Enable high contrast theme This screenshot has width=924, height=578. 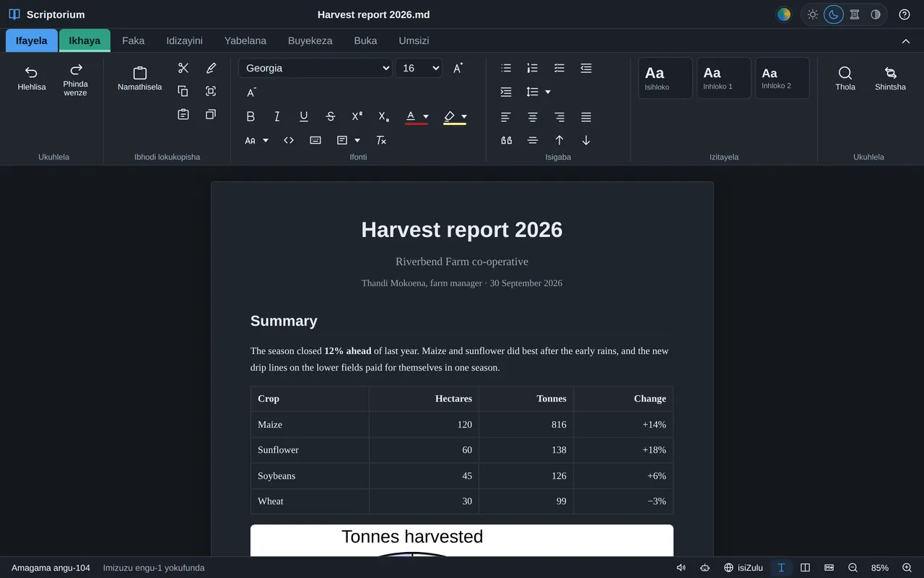(x=876, y=14)
